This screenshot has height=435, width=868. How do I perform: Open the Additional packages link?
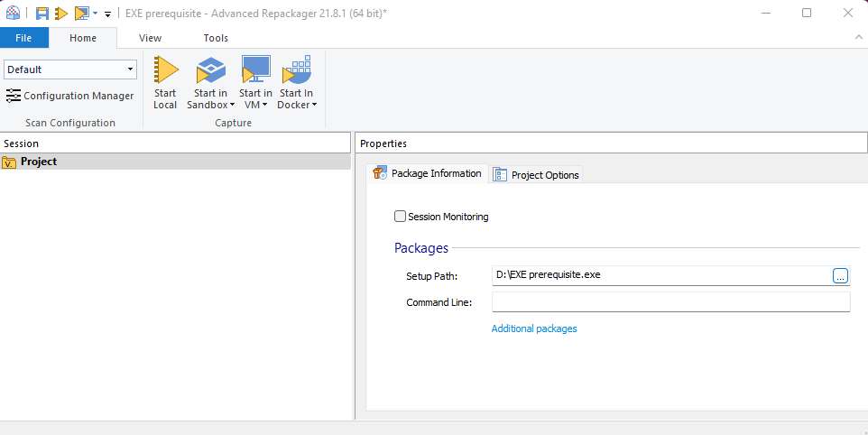[534, 329]
